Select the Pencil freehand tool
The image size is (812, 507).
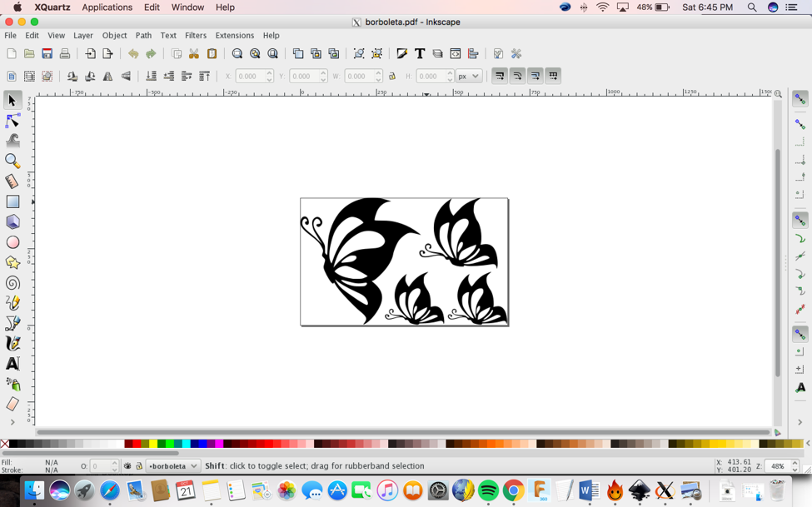[x=12, y=303]
